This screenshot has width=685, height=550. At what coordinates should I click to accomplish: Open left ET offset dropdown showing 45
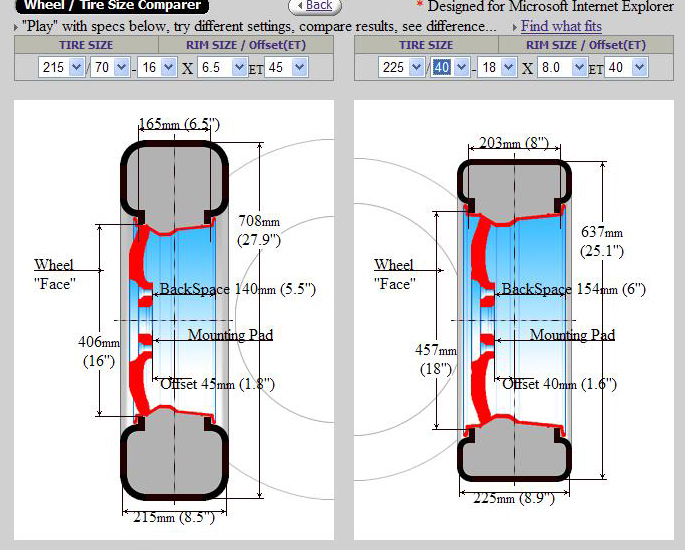pyautogui.click(x=286, y=67)
